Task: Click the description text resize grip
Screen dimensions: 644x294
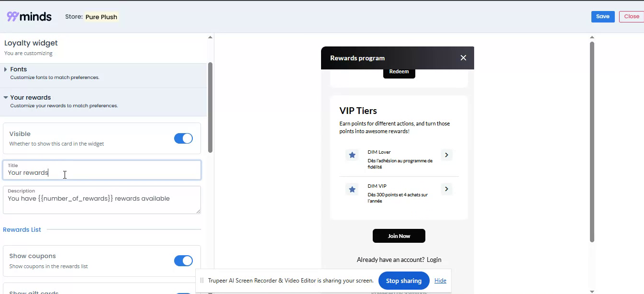Action: [198, 211]
